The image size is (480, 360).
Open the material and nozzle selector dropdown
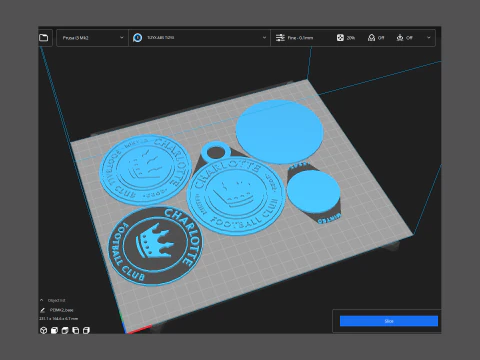(x=199, y=38)
